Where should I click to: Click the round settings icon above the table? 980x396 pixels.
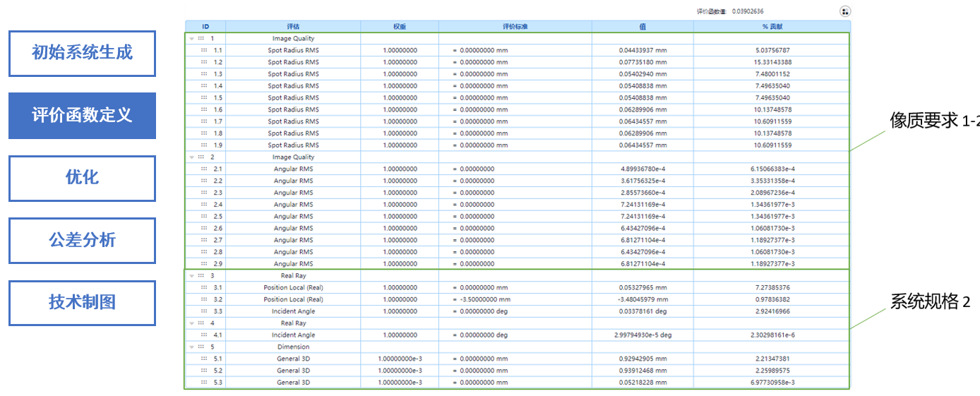845,11
